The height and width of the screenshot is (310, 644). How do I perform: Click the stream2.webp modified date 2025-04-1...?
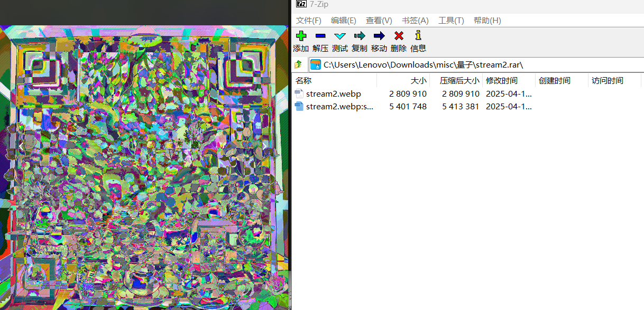pos(509,94)
